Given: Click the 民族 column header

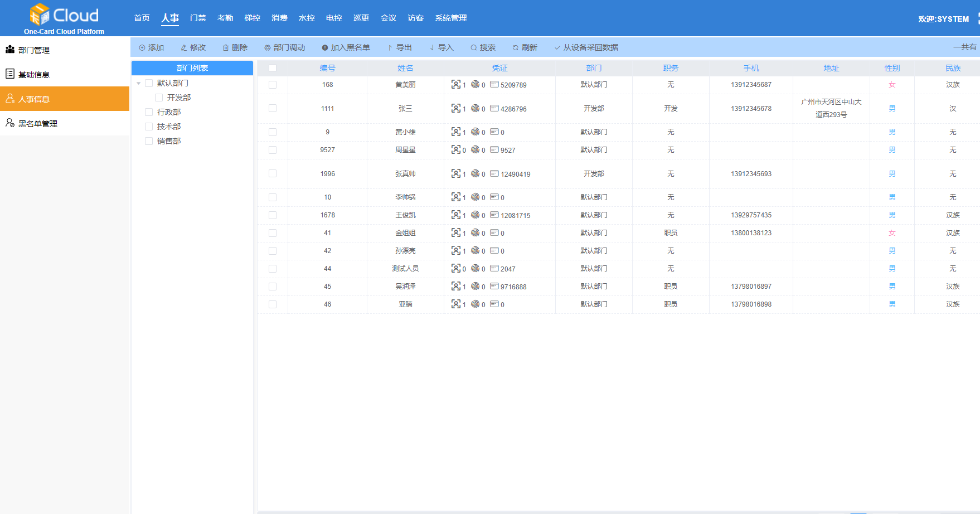Looking at the screenshot, I should pyautogui.click(x=953, y=68).
